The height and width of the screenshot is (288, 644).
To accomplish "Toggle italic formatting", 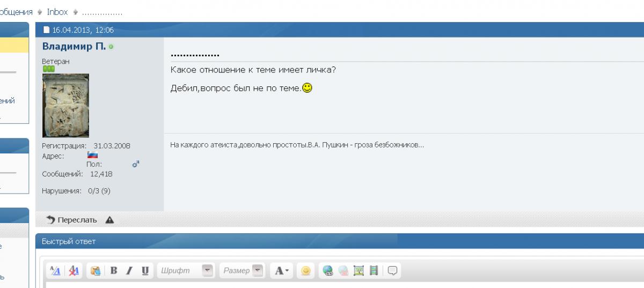I will pyautogui.click(x=129, y=271).
